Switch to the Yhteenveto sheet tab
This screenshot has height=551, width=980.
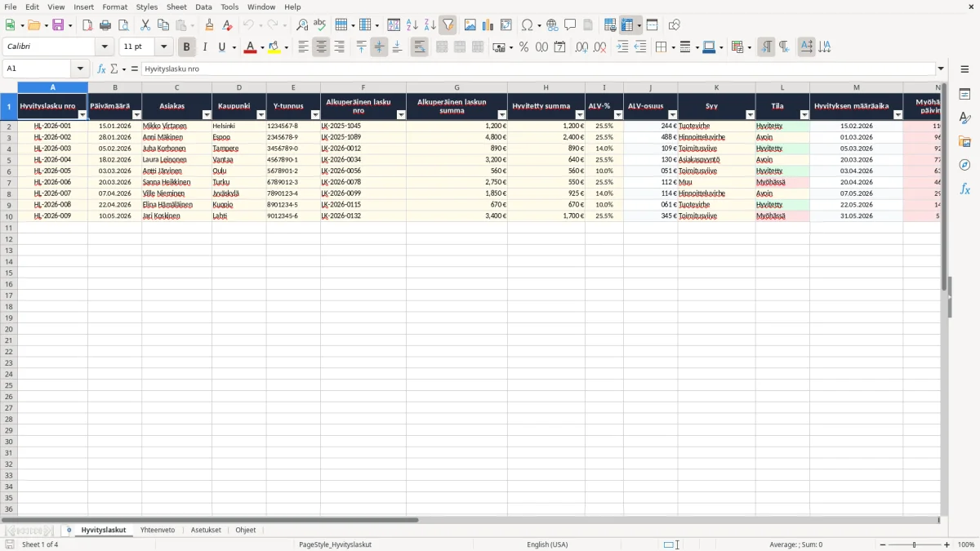(x=158, y=530)
